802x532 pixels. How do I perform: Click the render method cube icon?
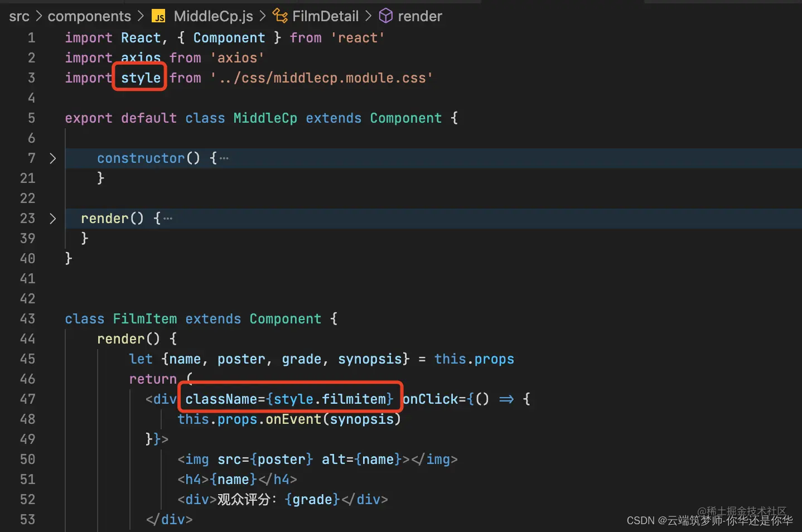click(386, 16)
